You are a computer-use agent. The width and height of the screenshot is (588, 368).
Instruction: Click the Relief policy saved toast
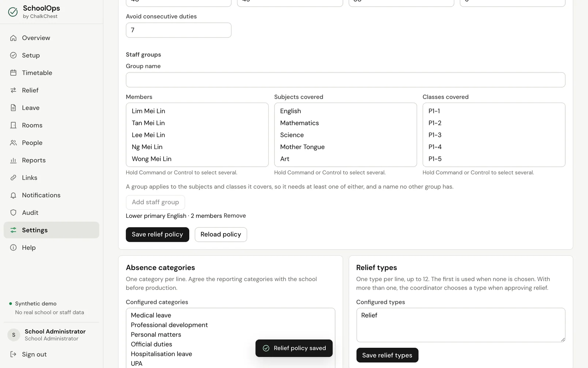pos(294,348)
